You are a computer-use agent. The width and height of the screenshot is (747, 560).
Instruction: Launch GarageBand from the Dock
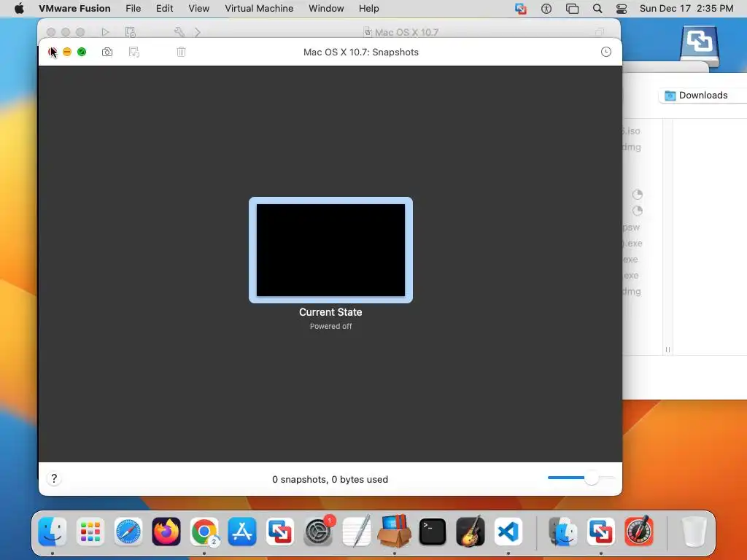471,532
